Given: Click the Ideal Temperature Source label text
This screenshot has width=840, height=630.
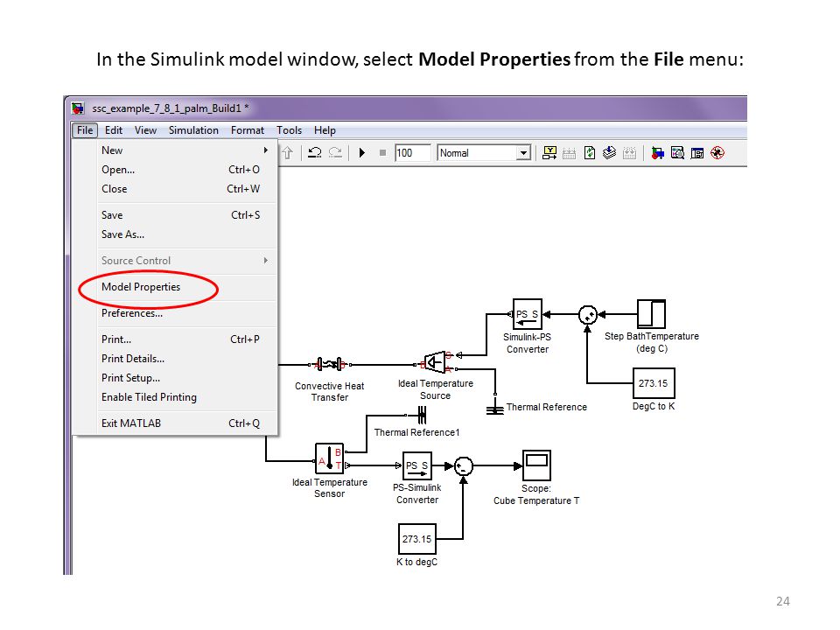Looking at the screenshot, I should (x=436, y=389).
